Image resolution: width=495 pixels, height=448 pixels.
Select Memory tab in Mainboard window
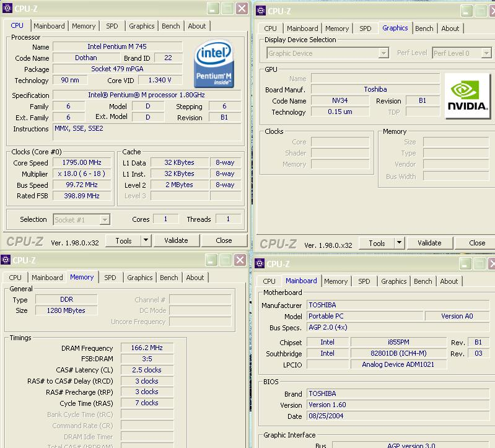[336, 281]
